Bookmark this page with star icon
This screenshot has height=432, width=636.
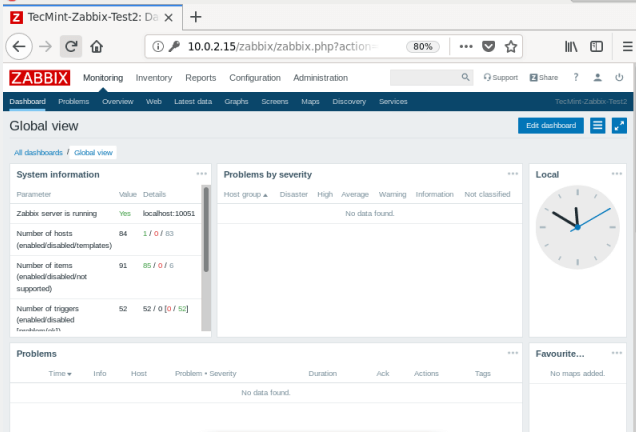[511, 46]
